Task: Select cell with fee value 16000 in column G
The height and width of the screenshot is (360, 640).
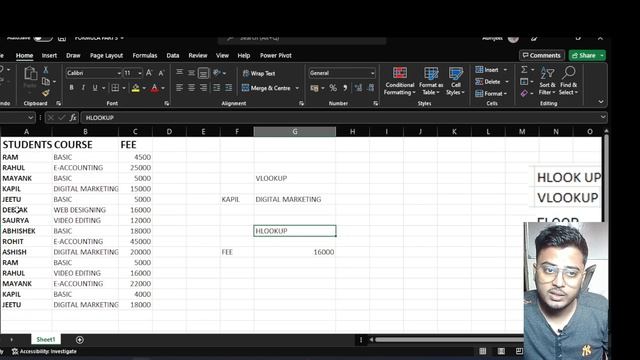Action: (x=295, y=252)
